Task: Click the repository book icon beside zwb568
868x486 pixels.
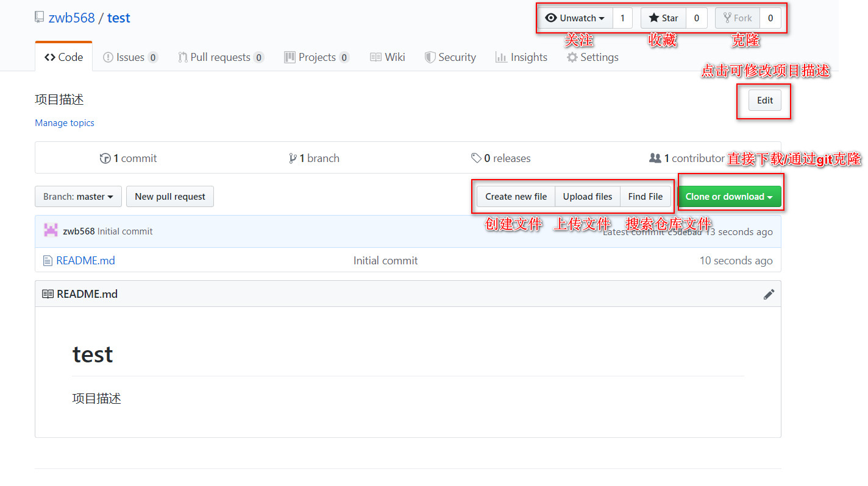Action: (39, 16)
